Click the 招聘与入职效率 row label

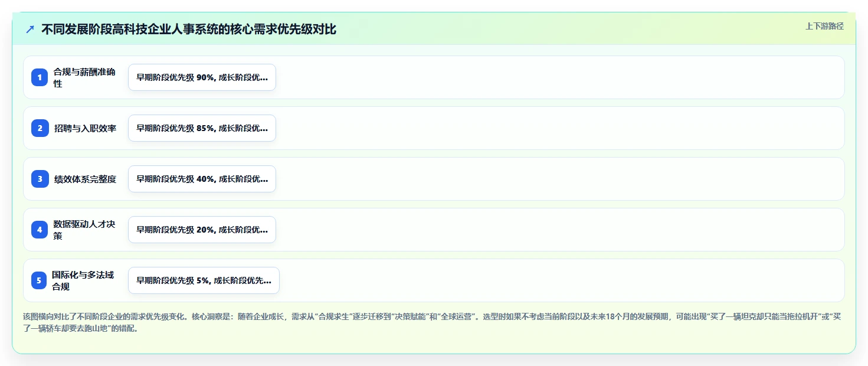[85, 128]
